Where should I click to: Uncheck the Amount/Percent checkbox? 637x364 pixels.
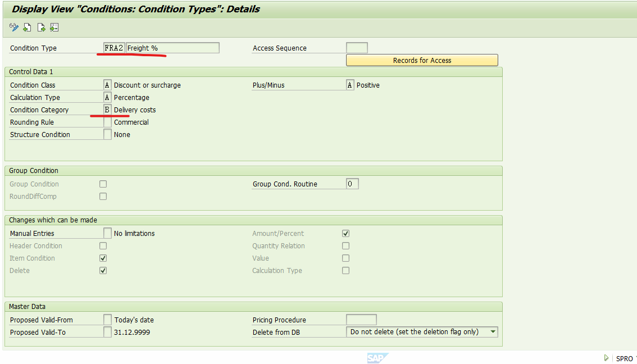(x=345, y=234)
